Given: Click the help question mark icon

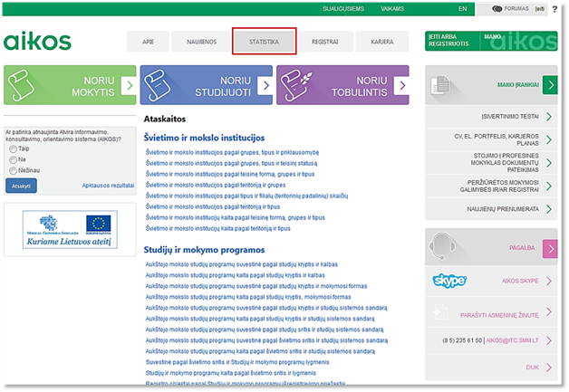Looking at the screenshot, I should click(555, 9).
